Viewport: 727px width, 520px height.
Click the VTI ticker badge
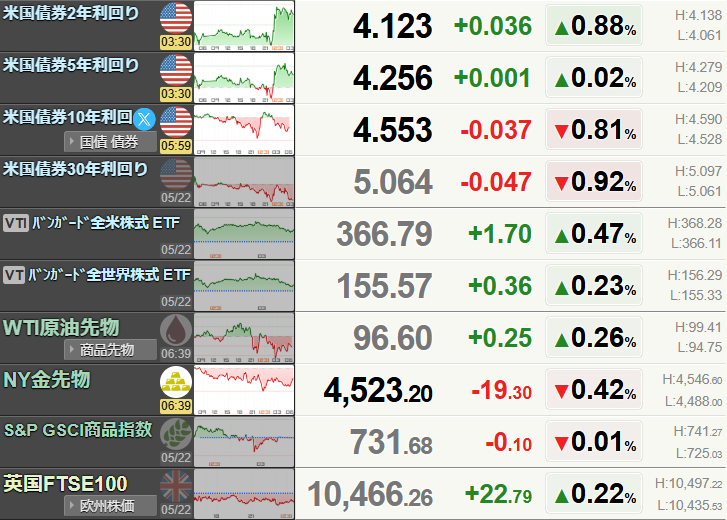point(16,223)
